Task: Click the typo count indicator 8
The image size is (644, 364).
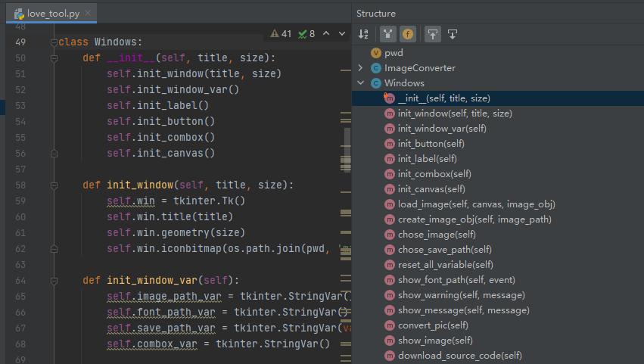Action: click(x=306, y=34)
